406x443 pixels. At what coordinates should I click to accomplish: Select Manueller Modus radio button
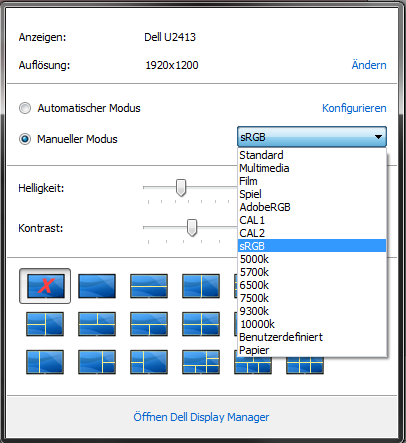25,139
